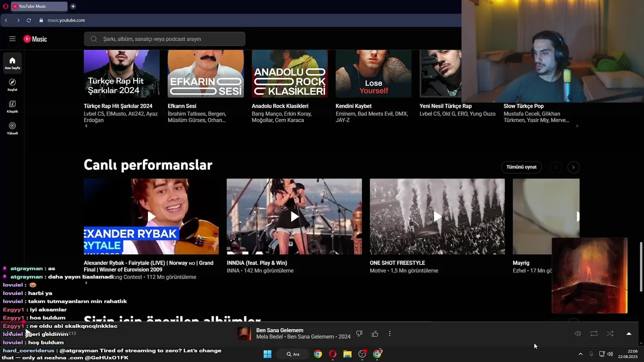Click the song progress bar
644x362 pixels.
point(319,322)
